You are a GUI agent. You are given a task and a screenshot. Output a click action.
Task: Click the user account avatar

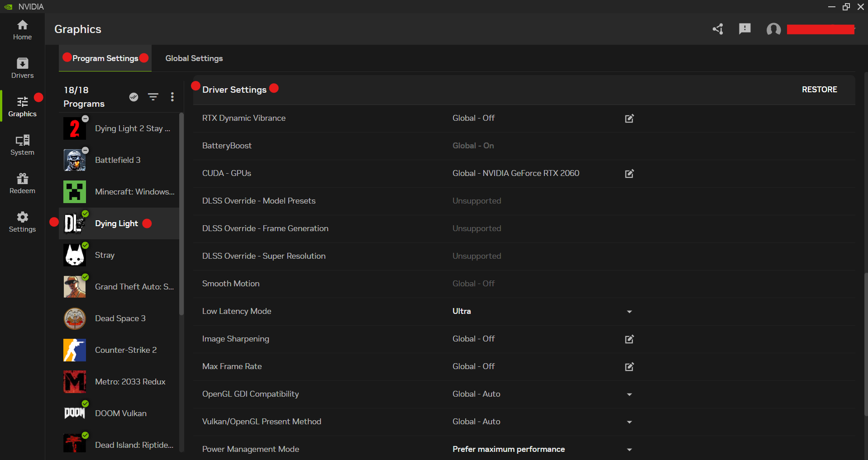tap(773, 29)
